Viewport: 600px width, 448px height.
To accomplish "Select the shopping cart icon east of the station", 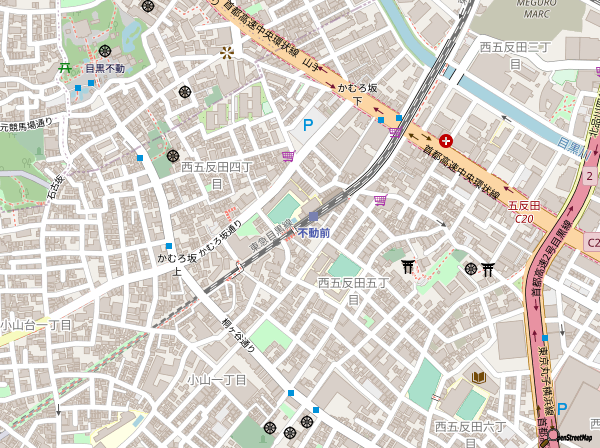I will tap(381, 200).
